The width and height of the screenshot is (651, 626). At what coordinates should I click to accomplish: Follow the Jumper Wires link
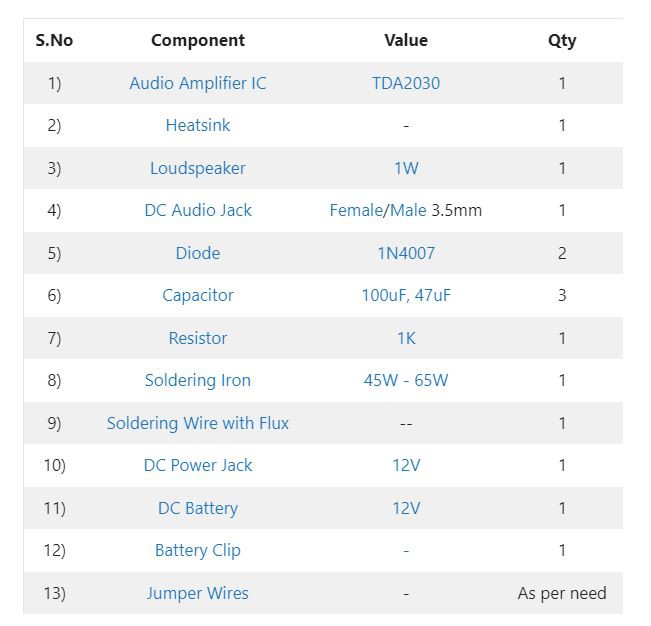[198, 594]
